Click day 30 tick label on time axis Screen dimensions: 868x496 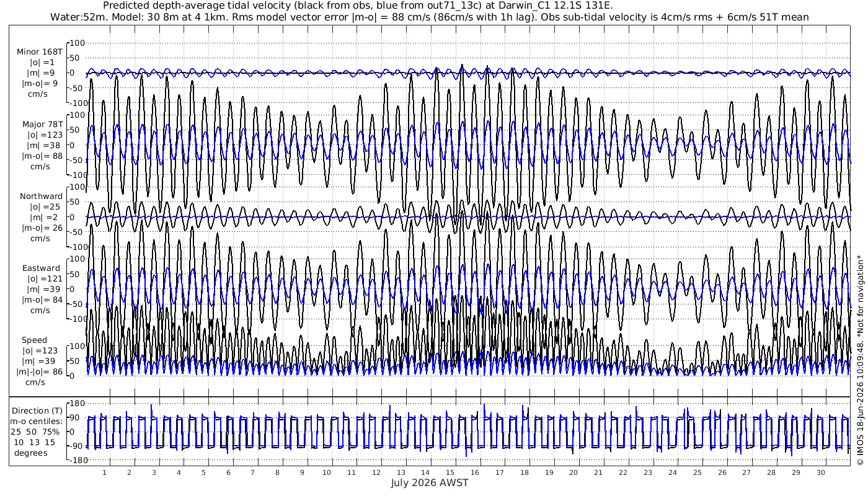820,472
